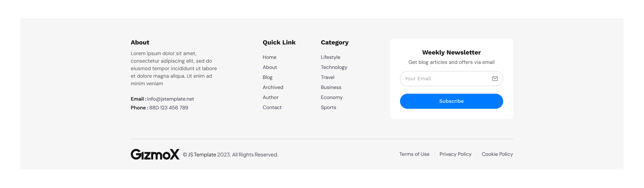
Task: Browse the Travel category
Action: (x=327, y=77)
